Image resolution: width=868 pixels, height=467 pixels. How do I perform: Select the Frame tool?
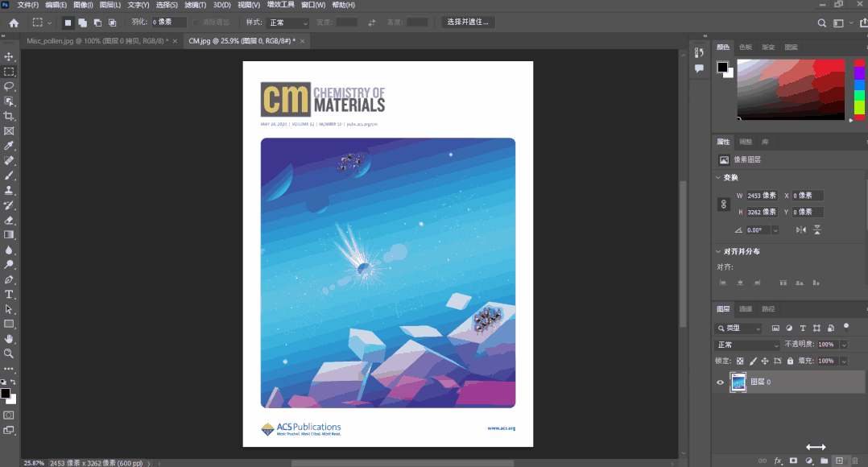pyautogui.click(x=9, y=131)
